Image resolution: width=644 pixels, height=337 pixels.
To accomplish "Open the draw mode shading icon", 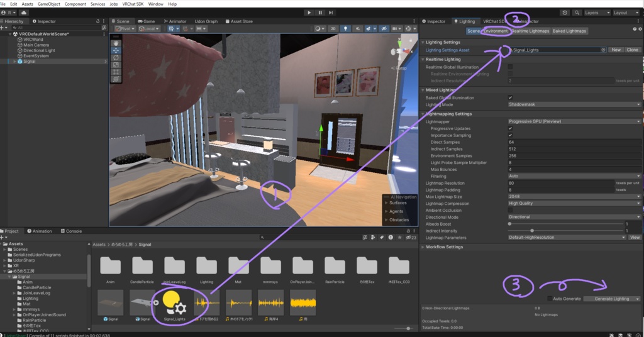I will (x=318, y=29).
